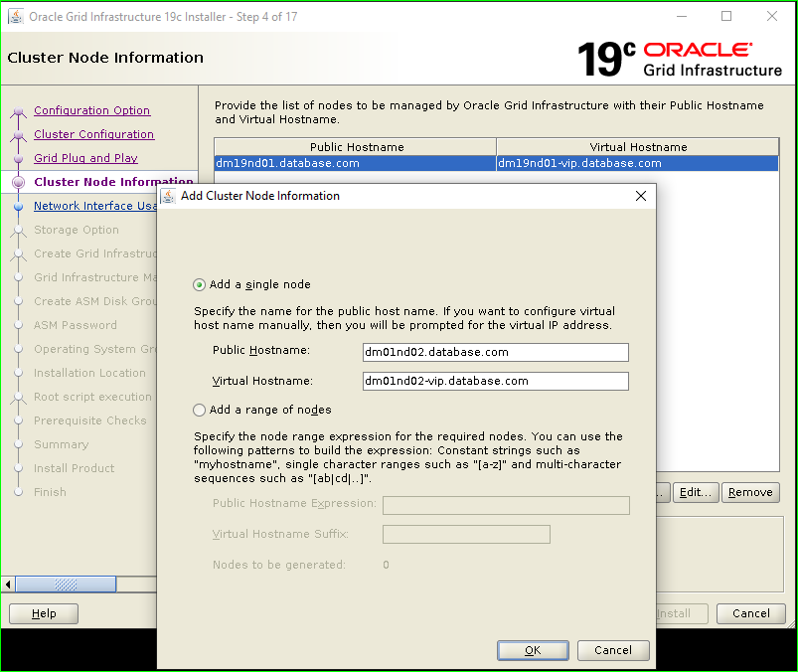
Task: Confirm node details with OK
Action: tap(533, 650)
